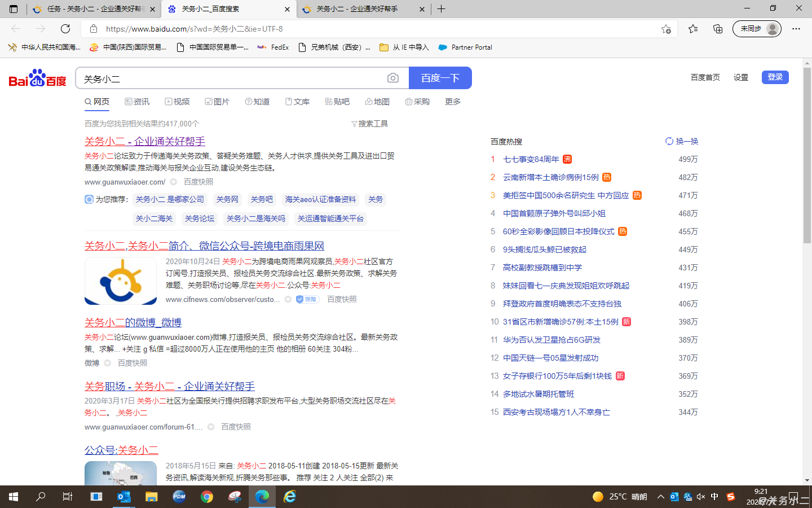Screen dimensions: 812x508
Task: Open dropdown beside cifnews.com result URL
Action: [x=288, y=299]
